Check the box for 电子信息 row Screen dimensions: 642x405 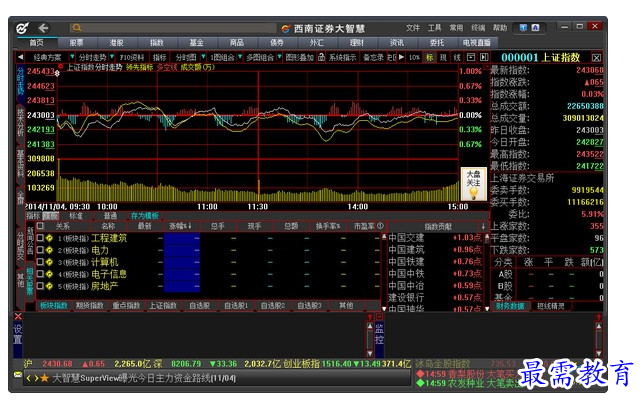[40, 274]
